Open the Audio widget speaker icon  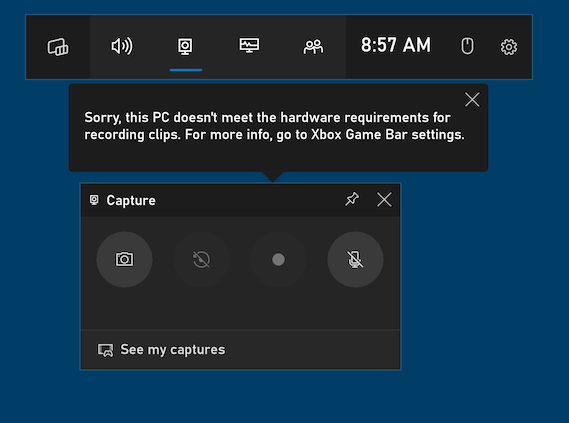click(122, 46)
